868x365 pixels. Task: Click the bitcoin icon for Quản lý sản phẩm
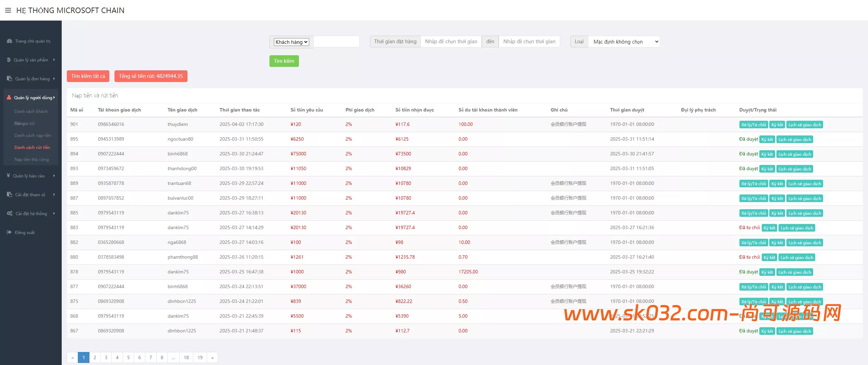tap(9, 60)
